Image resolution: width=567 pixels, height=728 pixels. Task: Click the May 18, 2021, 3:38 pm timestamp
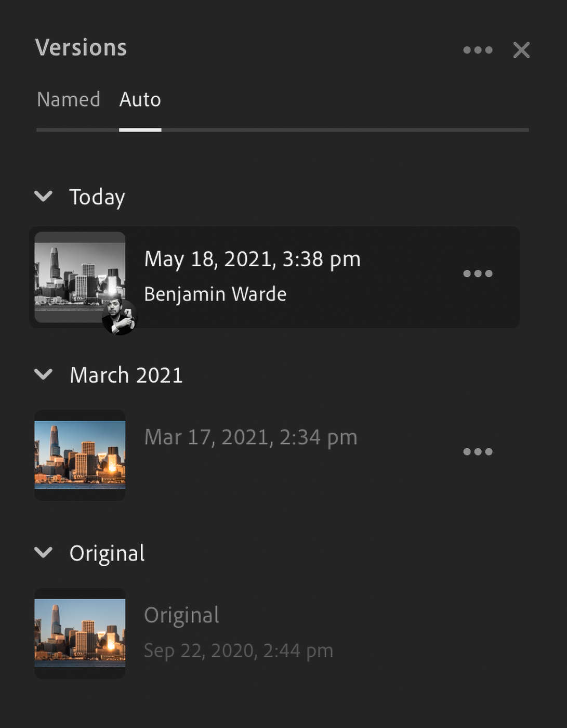click(252, 259)
